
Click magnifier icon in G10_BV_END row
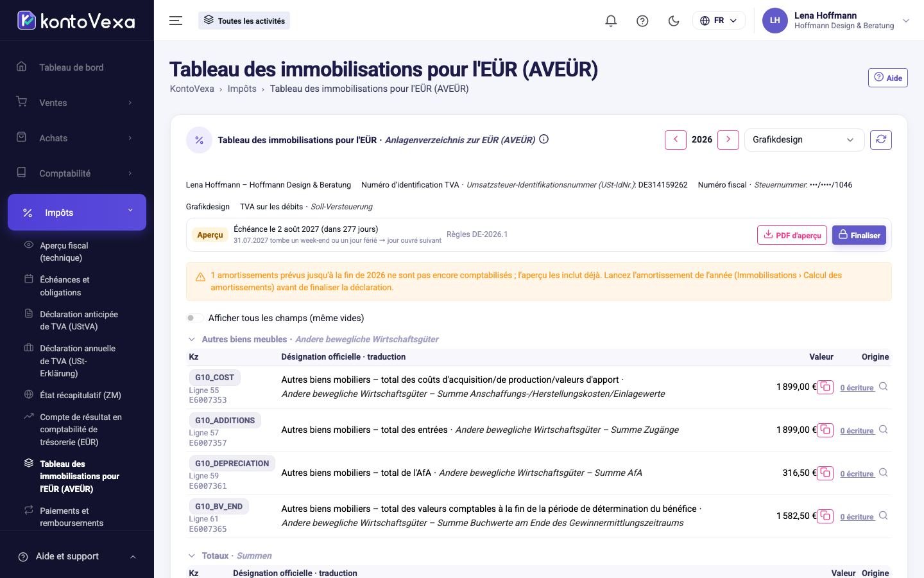(884, 516)
